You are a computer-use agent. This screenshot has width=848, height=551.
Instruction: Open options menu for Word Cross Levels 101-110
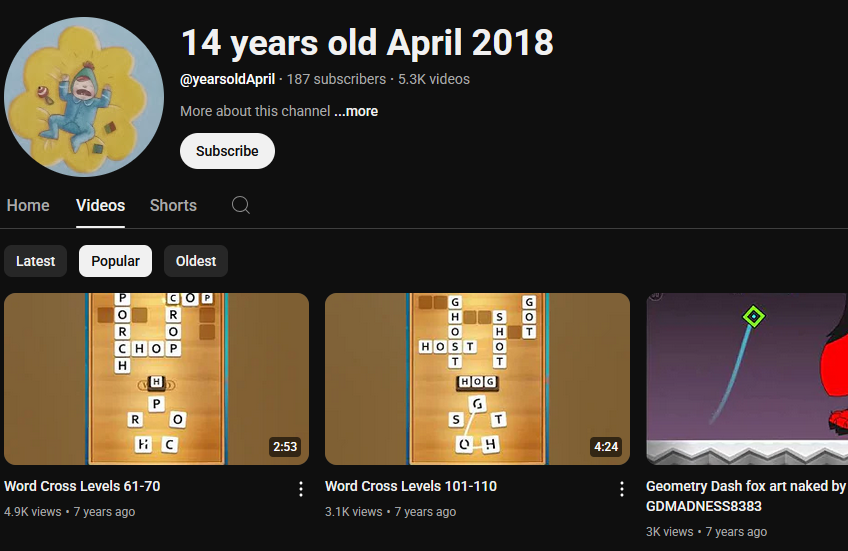coord(622,489)
